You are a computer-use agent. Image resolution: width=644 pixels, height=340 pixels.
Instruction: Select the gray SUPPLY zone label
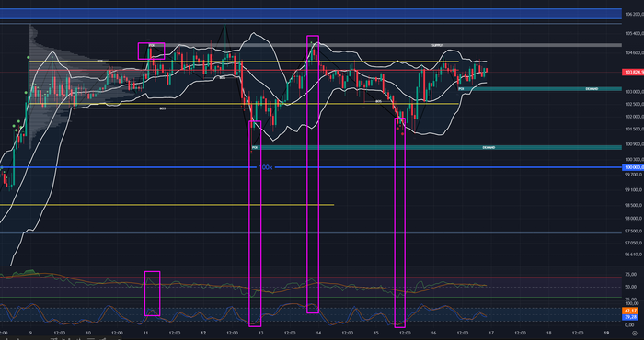coord(437,45)
